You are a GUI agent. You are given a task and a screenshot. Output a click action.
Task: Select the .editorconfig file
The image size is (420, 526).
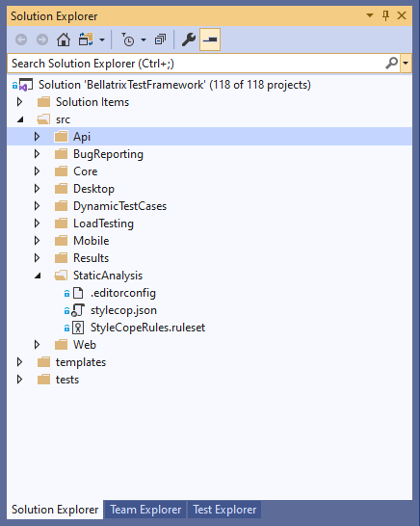(x=122, y=293)
